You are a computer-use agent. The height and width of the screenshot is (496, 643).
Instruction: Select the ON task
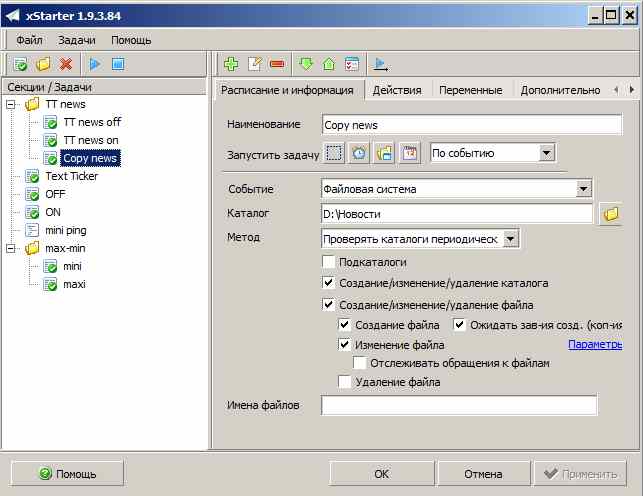(53, 212)
